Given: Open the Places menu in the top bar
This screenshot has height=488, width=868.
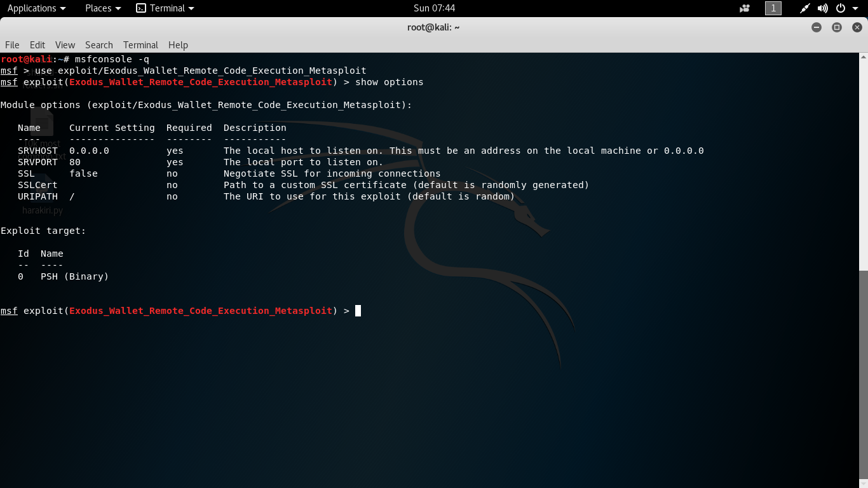Looking at the screenshot, I should click(x=103, y=8).
